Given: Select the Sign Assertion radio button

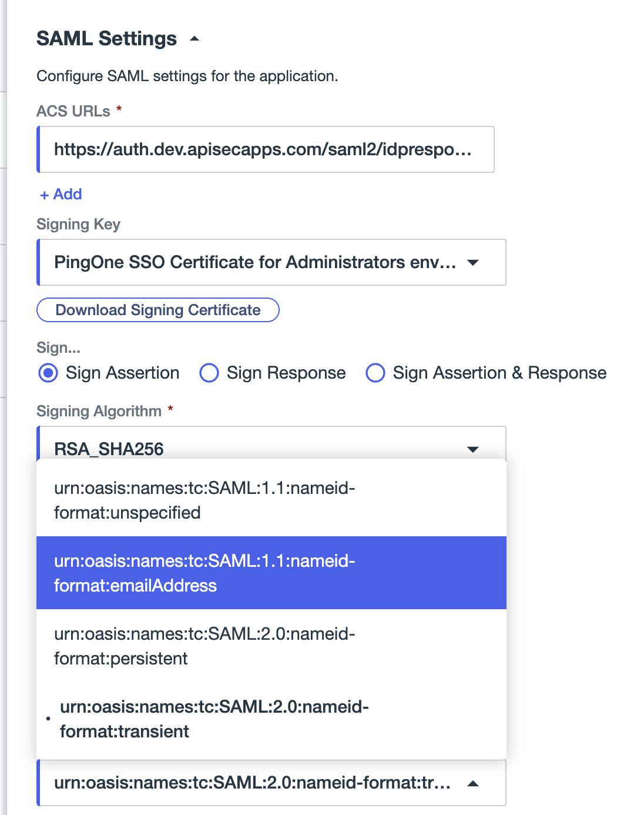Looking at the screenshot, I should tap(48, 373).
